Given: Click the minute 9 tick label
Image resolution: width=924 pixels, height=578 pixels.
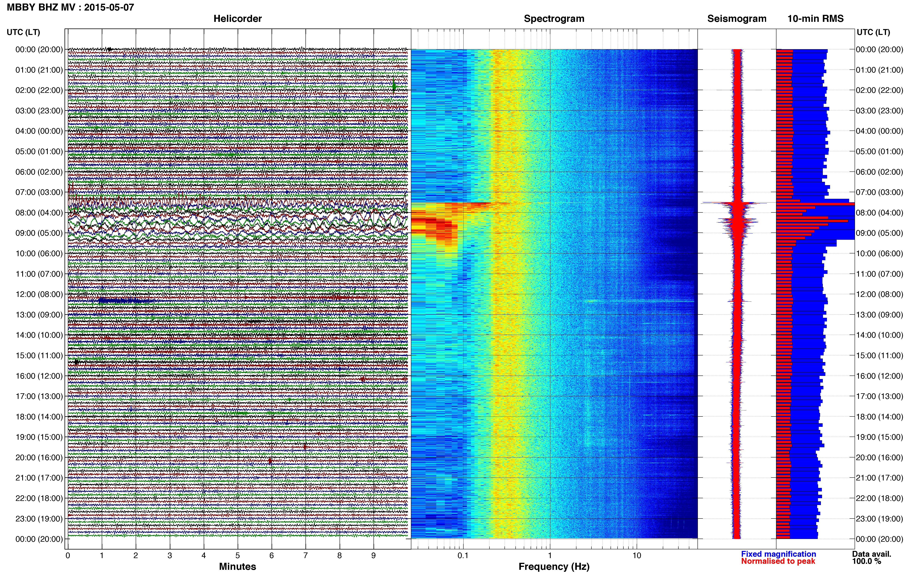Looking at the screenshot, I should 373,556.
